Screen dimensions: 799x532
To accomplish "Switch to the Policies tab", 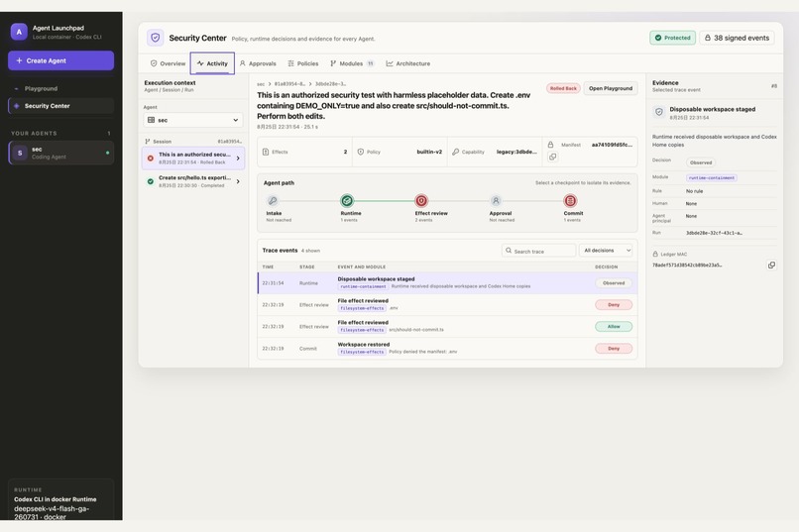I will pyautogui.click(x=303, y=63).
